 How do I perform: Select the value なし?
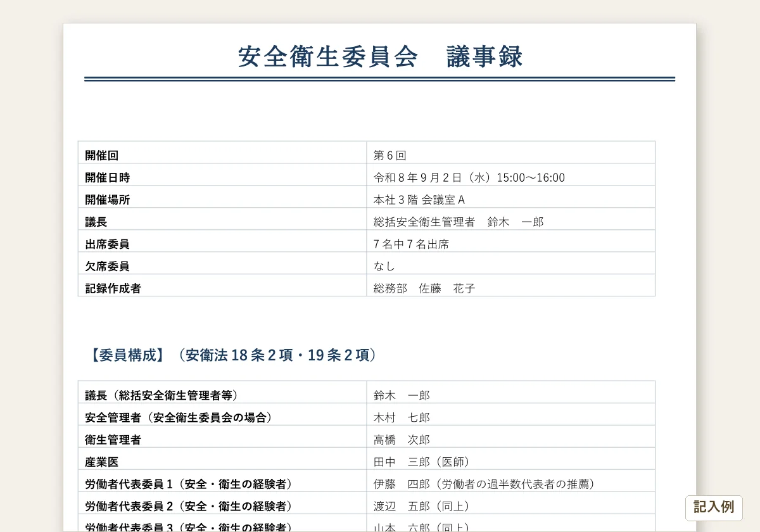[384, 266]
